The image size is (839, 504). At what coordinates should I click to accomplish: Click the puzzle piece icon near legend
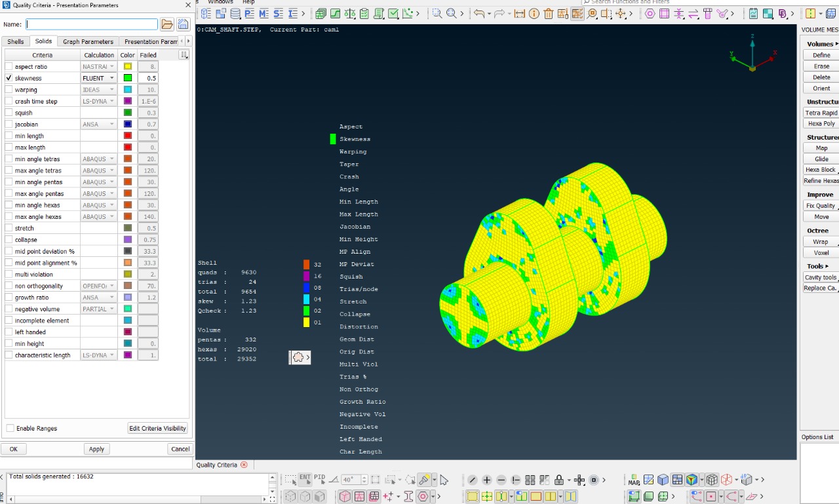298,357
